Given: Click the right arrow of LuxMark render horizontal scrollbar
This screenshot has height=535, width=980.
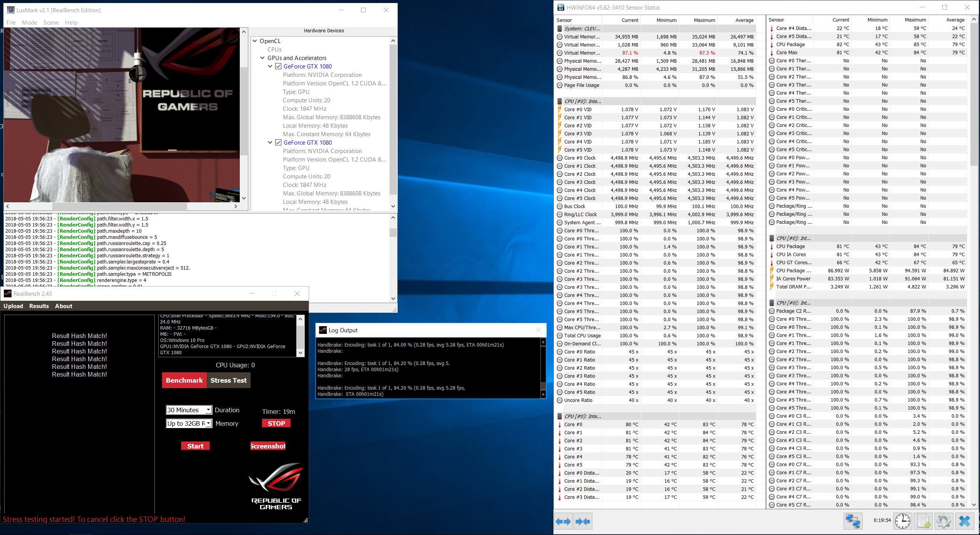Looking at the screenshot, I should (236, 206).
